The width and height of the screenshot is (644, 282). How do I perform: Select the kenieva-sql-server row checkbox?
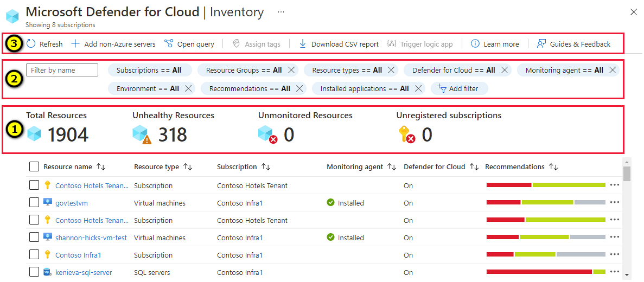[34, 272]
